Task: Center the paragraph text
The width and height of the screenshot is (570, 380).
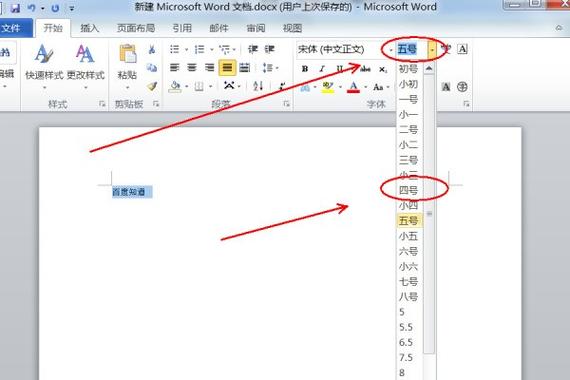Action: (x=192, y=68)
